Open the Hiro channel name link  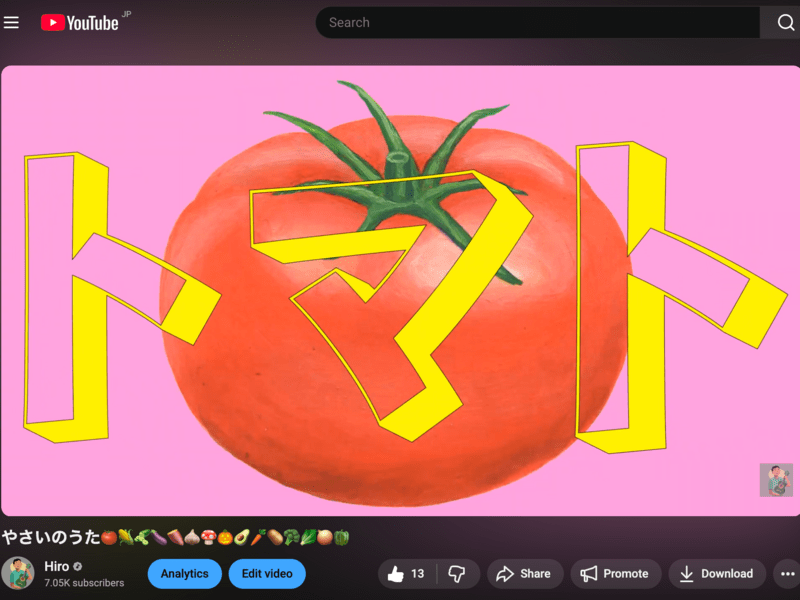[56, 566]
